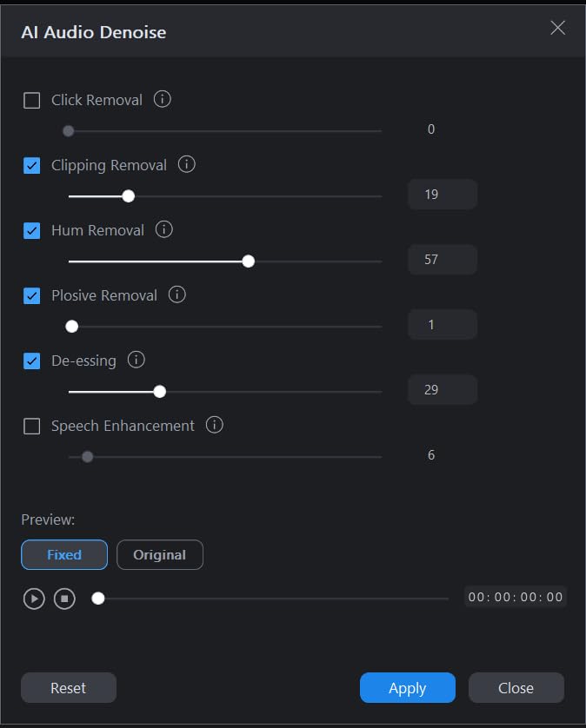Click the Hum Removal slider handle
586x728 pixels.
[249, 261]
